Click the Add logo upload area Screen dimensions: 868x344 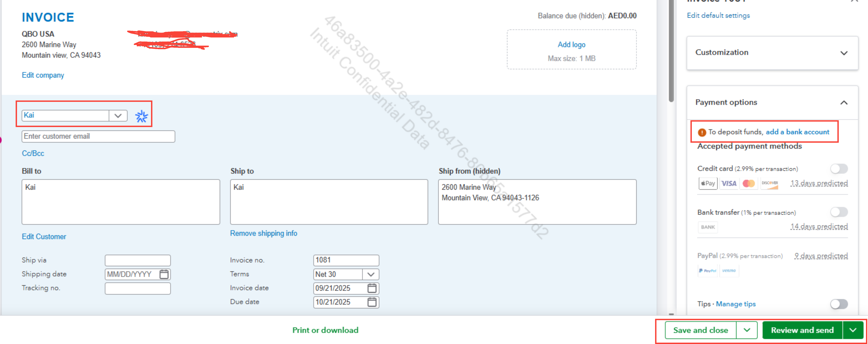tap(571, 50)
